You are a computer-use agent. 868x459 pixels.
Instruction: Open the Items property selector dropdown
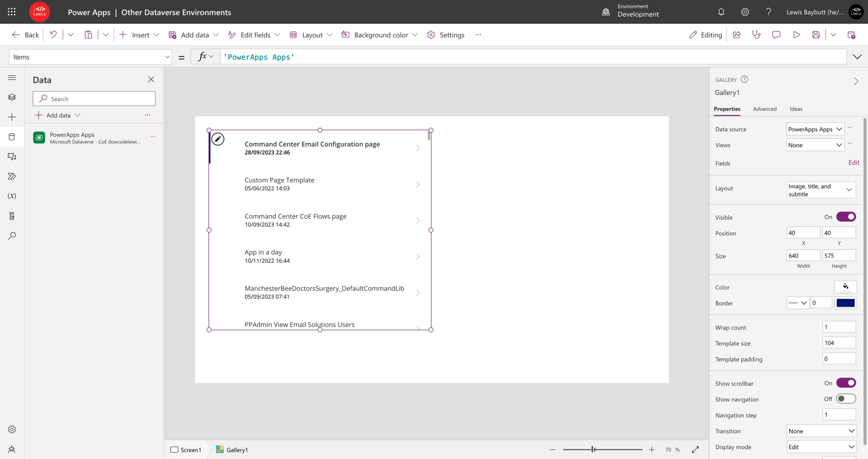(x=90, y=57)
